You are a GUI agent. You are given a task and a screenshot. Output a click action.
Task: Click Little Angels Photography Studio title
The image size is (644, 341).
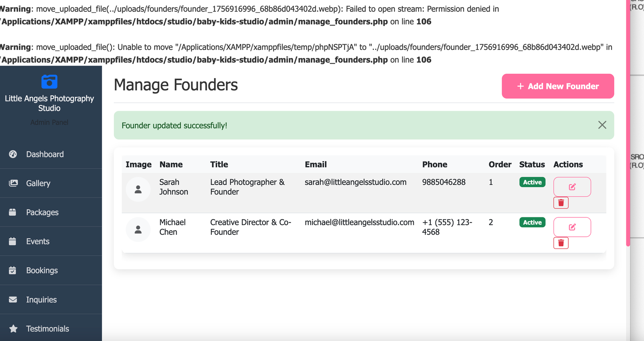pyautogui.click(x=49, y=103)
